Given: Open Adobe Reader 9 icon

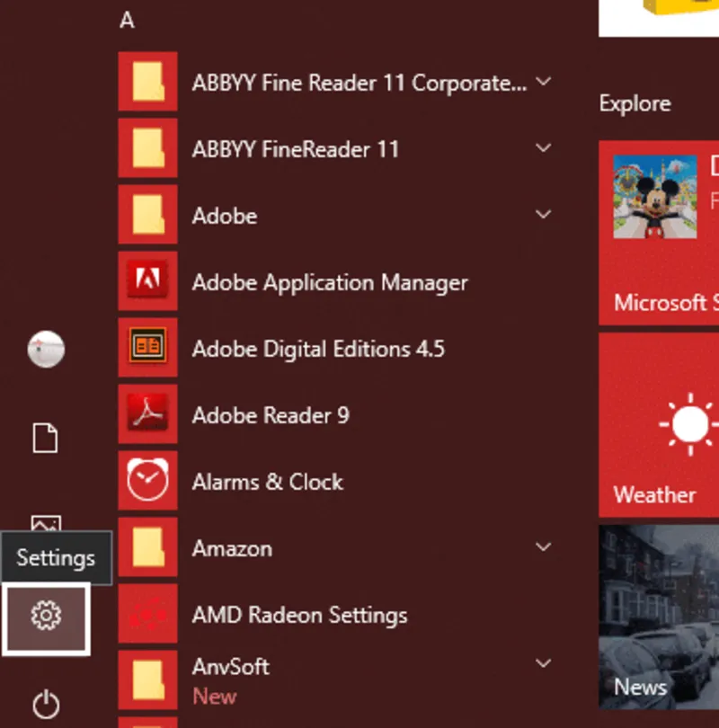Looking at the screenshot, I should point(147,415).
